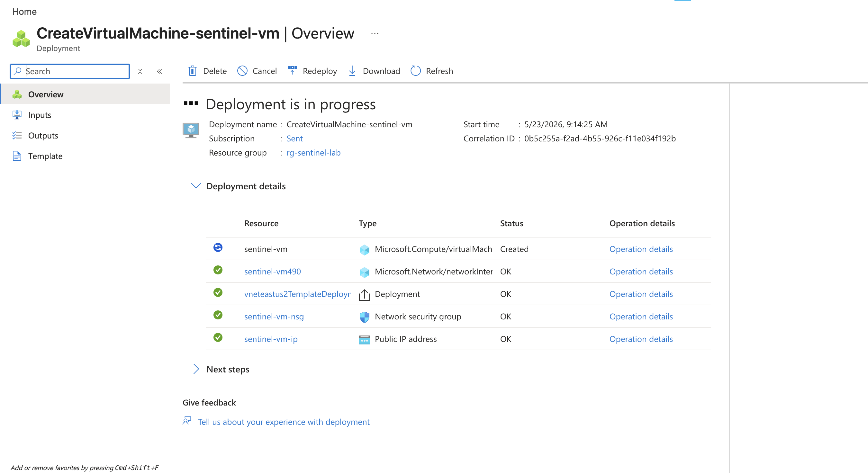868x473 pixels.
Task: View Operation details for sentinel-vm-ip
Action: 641,339
